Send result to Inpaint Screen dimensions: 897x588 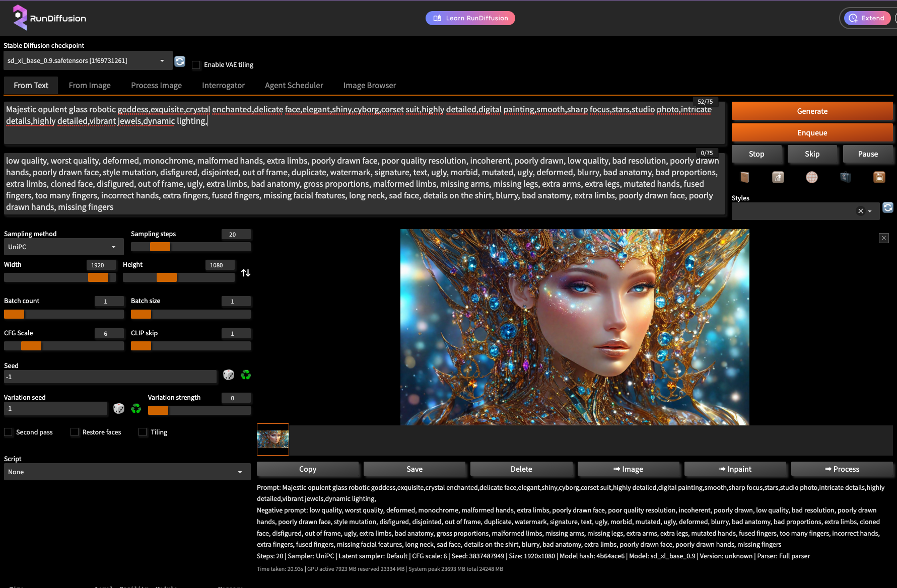tap(735, 469)
